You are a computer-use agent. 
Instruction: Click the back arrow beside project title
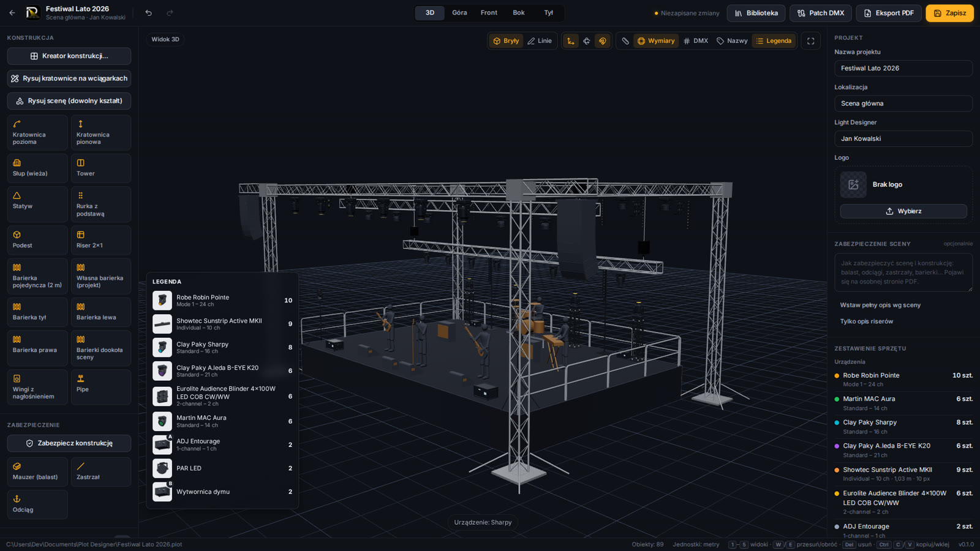12,13
